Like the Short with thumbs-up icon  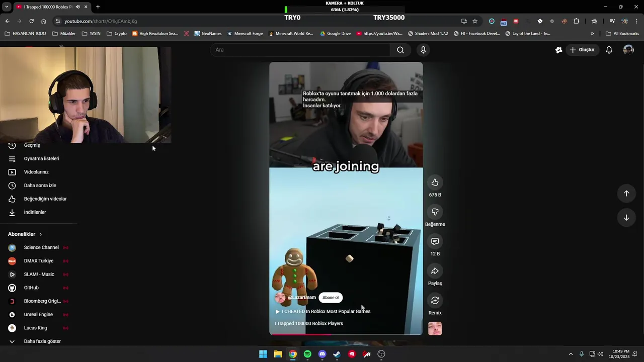(x=435, y=183)
